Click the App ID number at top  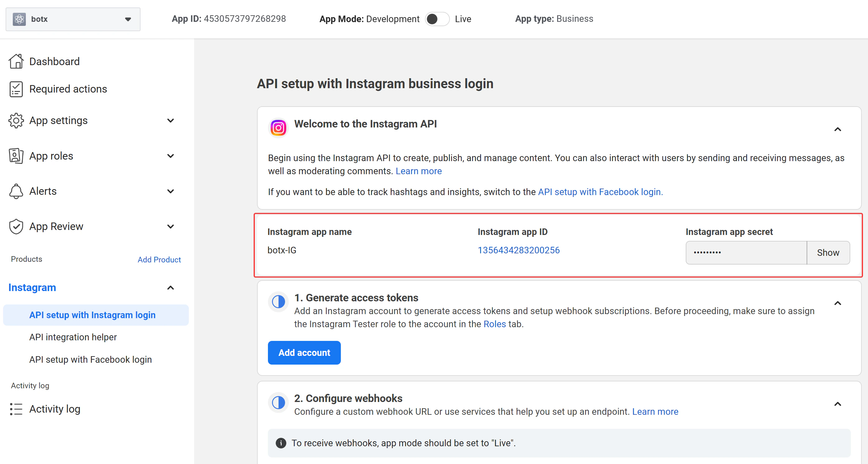coord(245,19)
